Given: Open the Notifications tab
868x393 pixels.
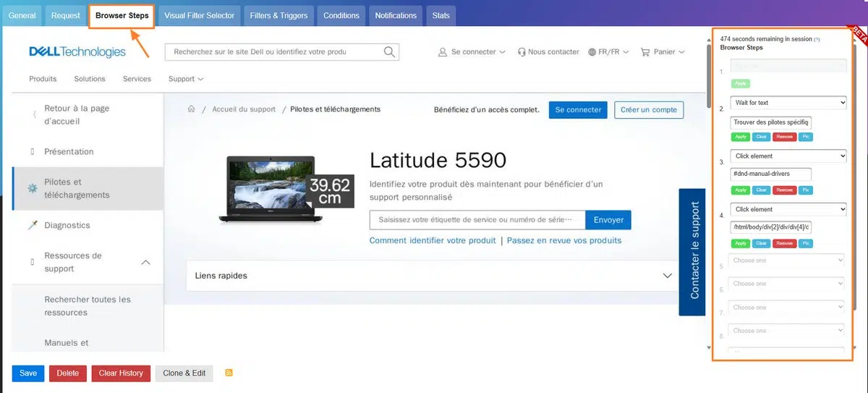Looking at the screenshot, I should [396, 15].
